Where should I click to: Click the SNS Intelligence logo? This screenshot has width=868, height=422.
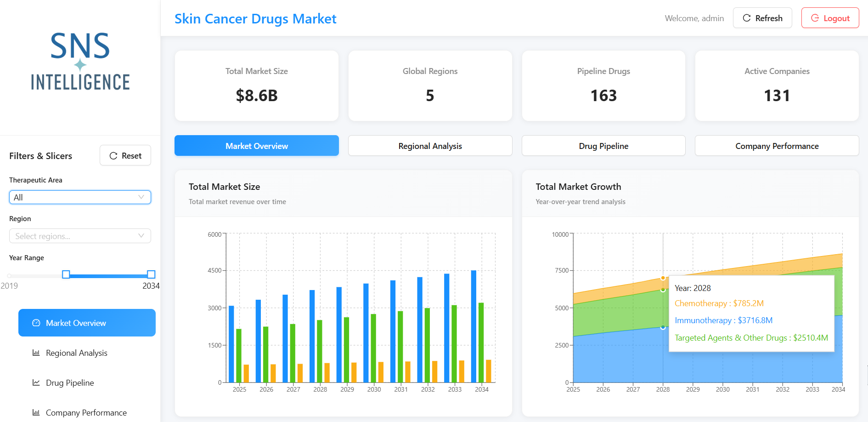[80, 62]
